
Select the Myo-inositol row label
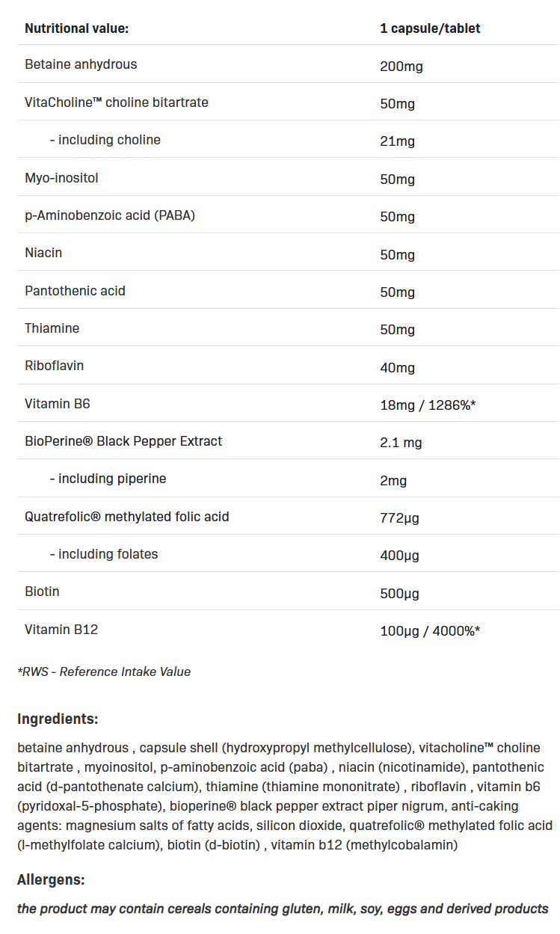(61, 178)
